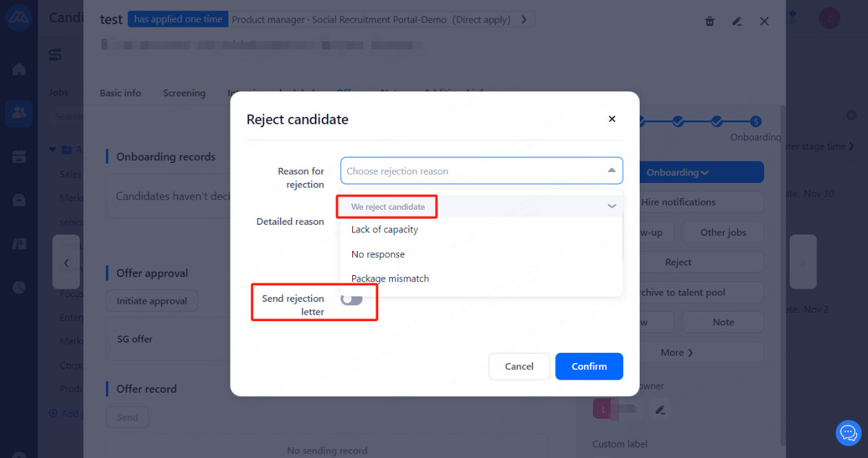
Task: Open the rejection reason dropdown
Action: (x=481, y=171)
